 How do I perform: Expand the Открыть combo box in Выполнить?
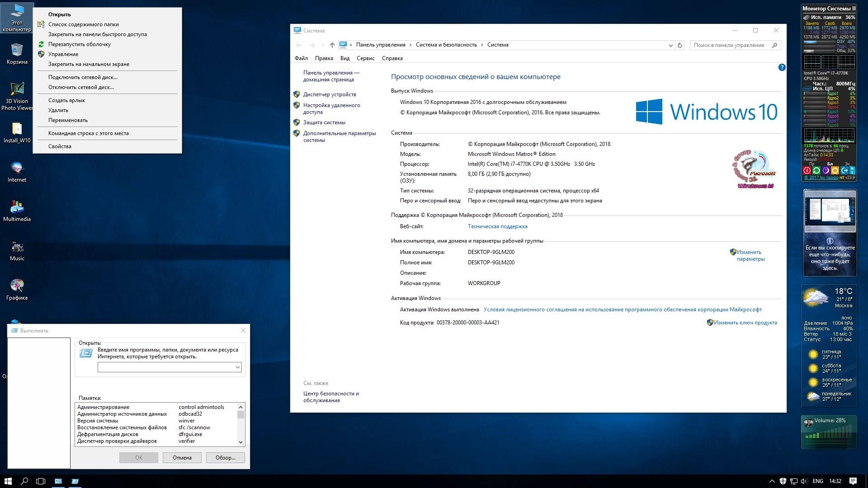pyautogui.click(x=237, y=367)
